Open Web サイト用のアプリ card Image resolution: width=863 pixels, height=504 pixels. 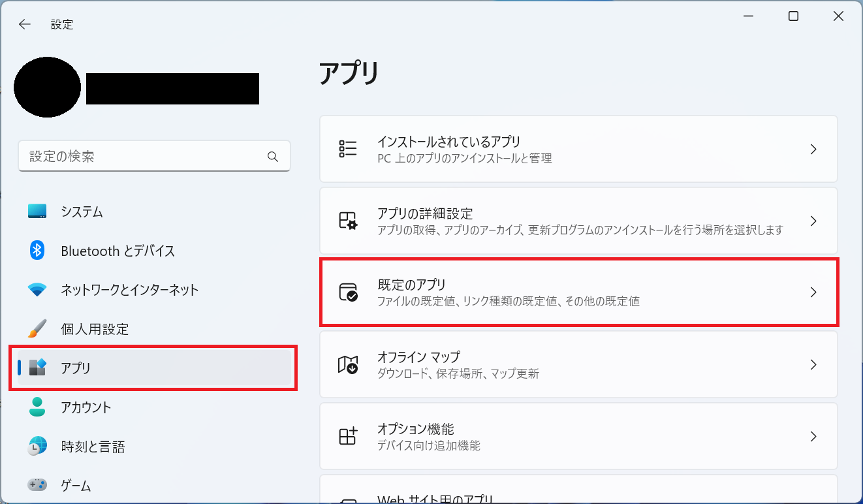[578, 490]
